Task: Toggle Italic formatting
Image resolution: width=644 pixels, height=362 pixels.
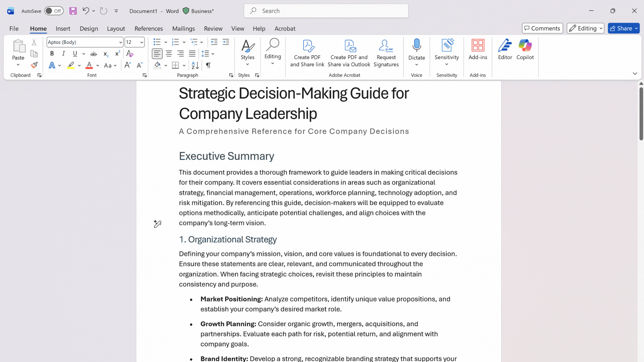Action: [x=63, y=54]
